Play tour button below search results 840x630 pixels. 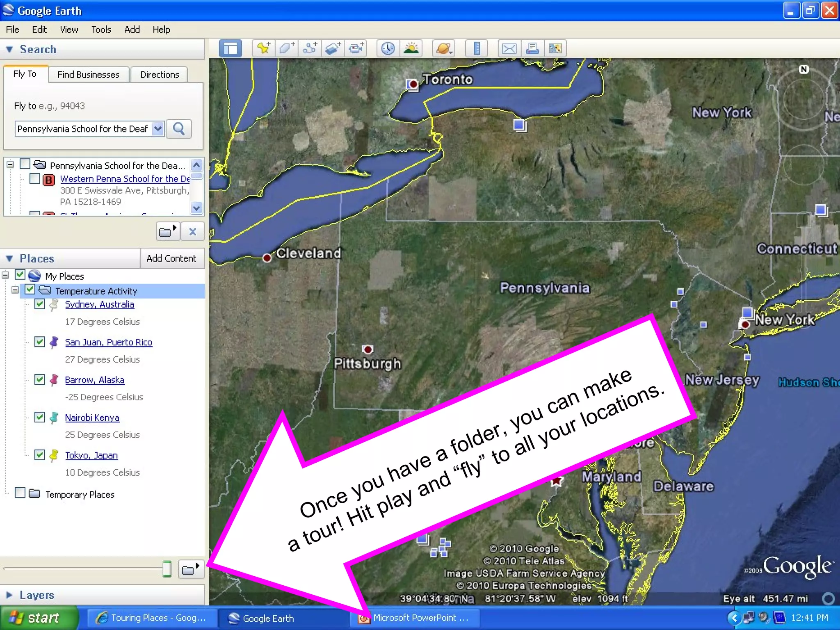pyautogui.click(x=168, y=232)
